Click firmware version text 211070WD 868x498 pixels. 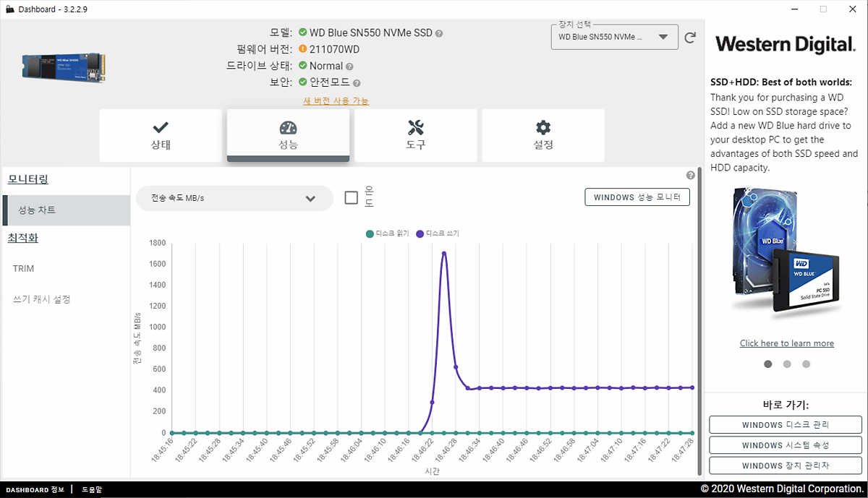335,49
